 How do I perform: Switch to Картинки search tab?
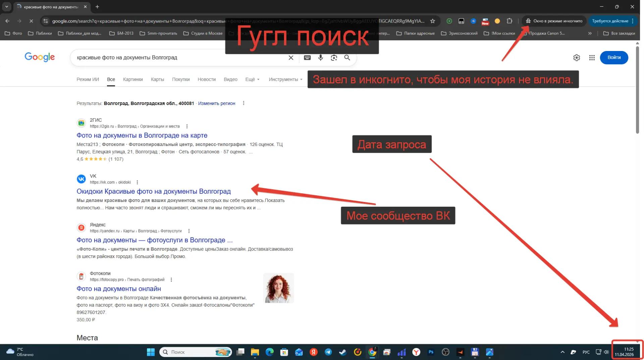point(133,80)
